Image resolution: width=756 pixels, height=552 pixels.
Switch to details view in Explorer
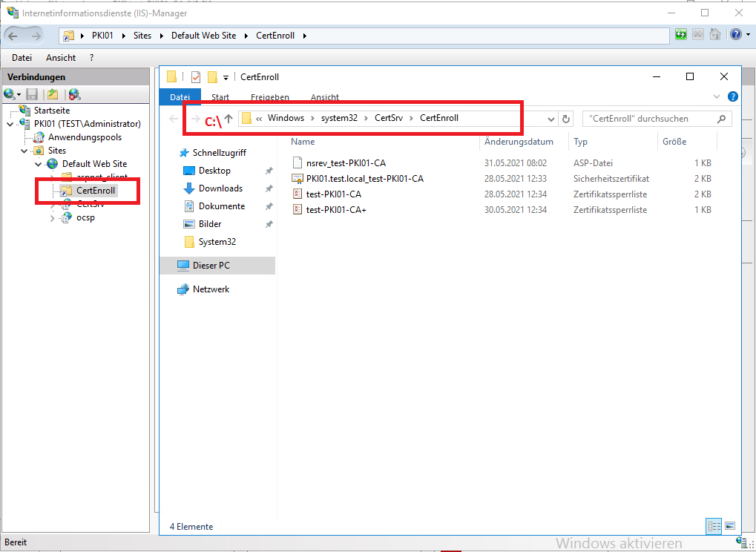[714, 526]
